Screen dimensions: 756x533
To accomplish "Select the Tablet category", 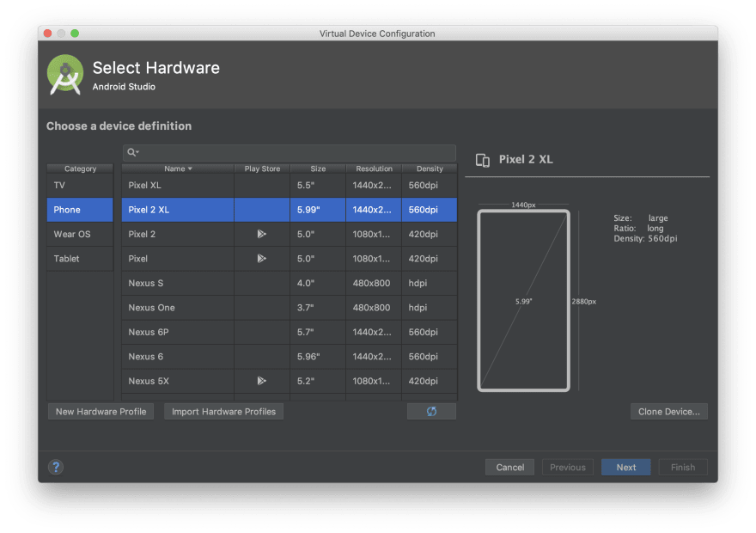I will pyautogui.click(x=80, y=259).
